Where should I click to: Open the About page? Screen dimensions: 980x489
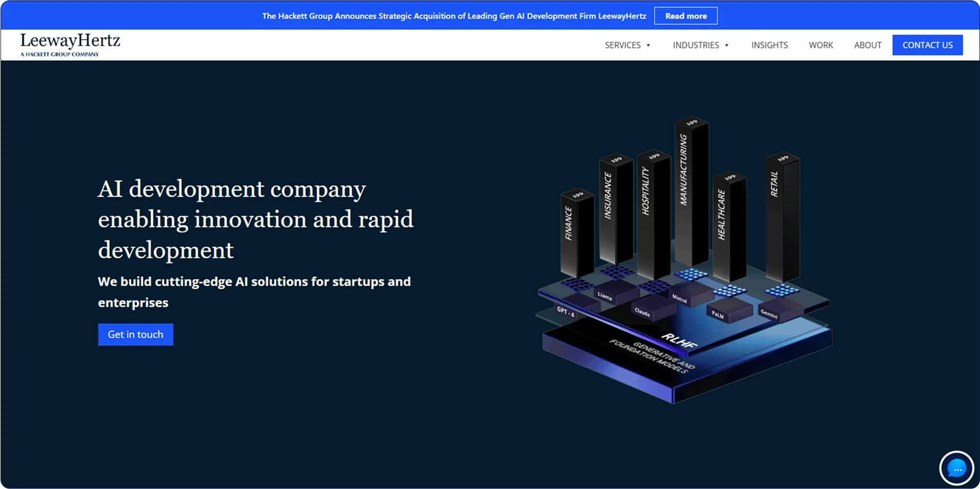(867, 45)
